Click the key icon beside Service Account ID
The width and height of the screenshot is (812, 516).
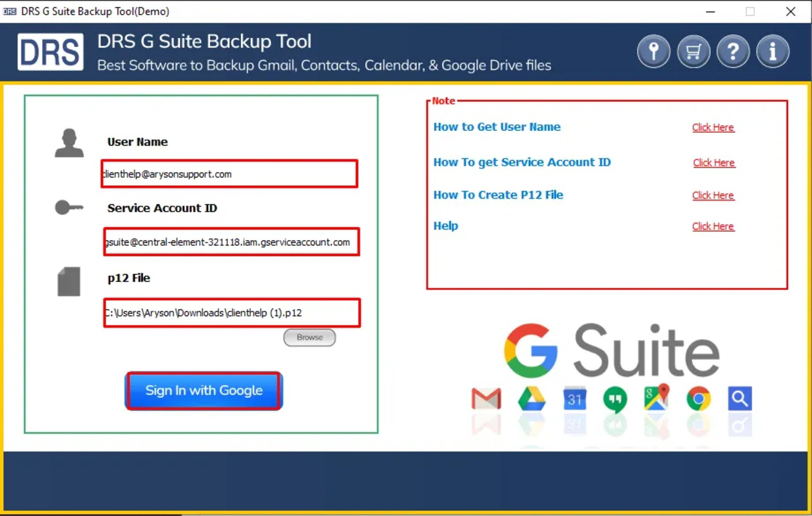[69, 208]
